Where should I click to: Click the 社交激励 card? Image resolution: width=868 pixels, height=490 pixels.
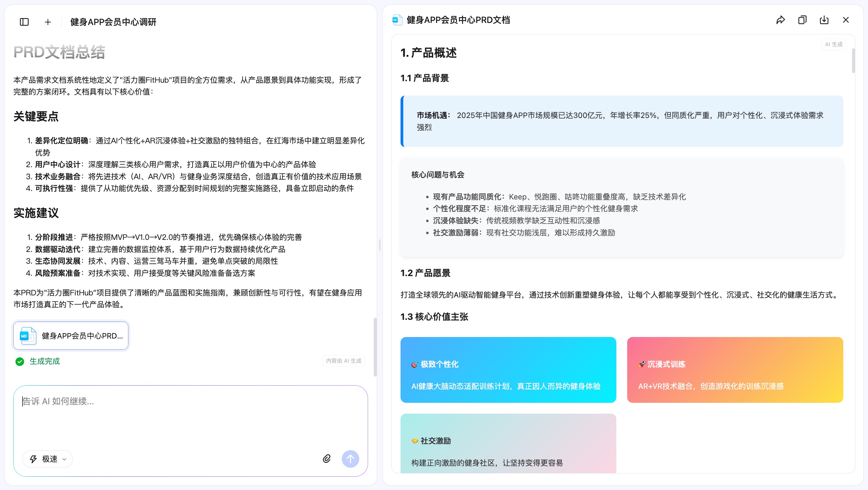(508, 444)
